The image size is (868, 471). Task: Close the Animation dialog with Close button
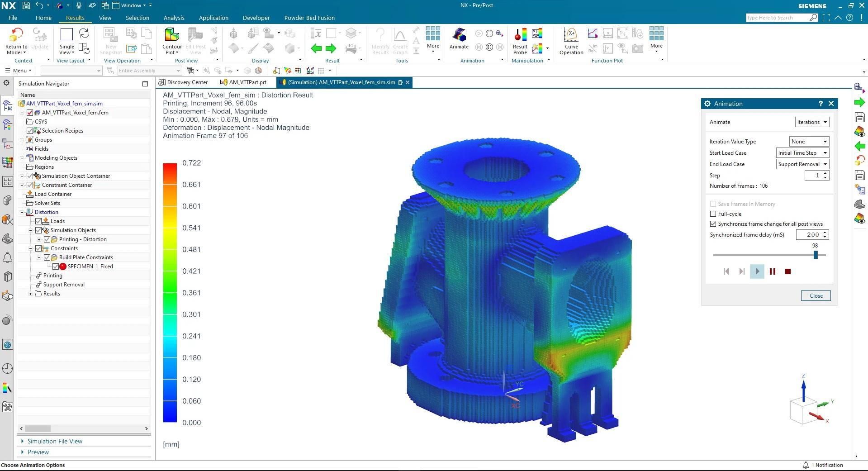point(815,295)
